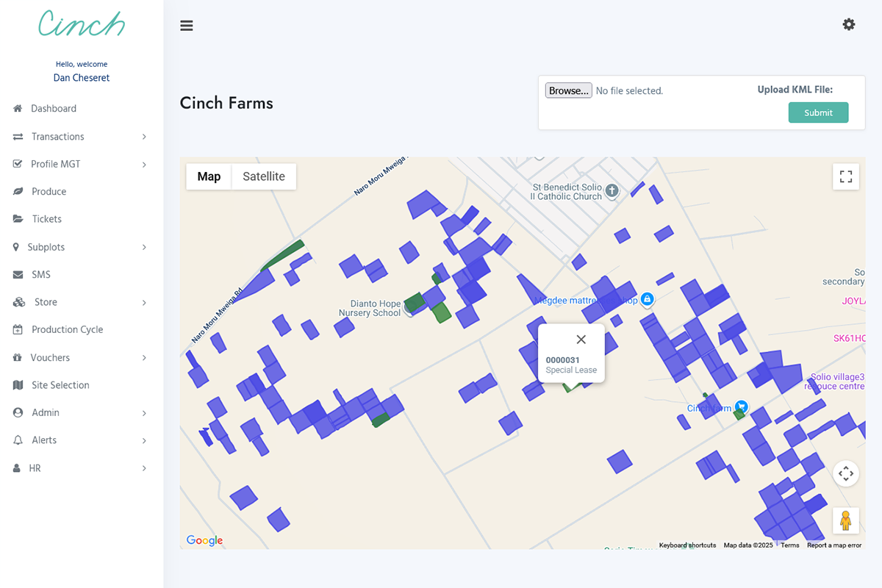882x588 pixels.
Task: Click Browse to choose a KML file
Action: click(568, 90)
